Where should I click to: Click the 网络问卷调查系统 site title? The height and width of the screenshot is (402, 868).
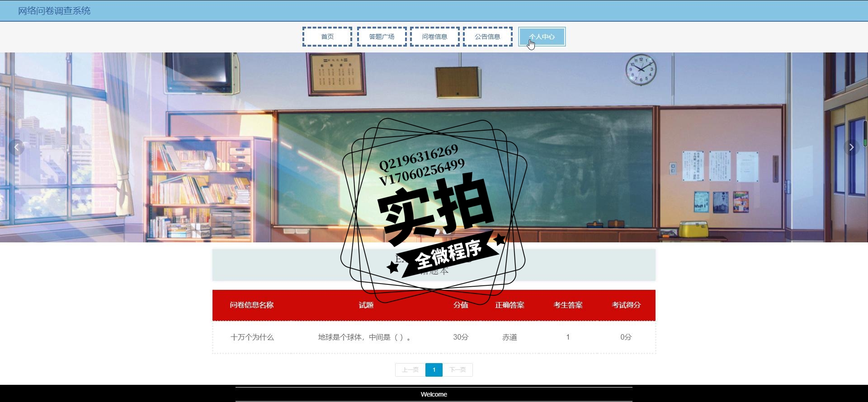click(54, 11)
